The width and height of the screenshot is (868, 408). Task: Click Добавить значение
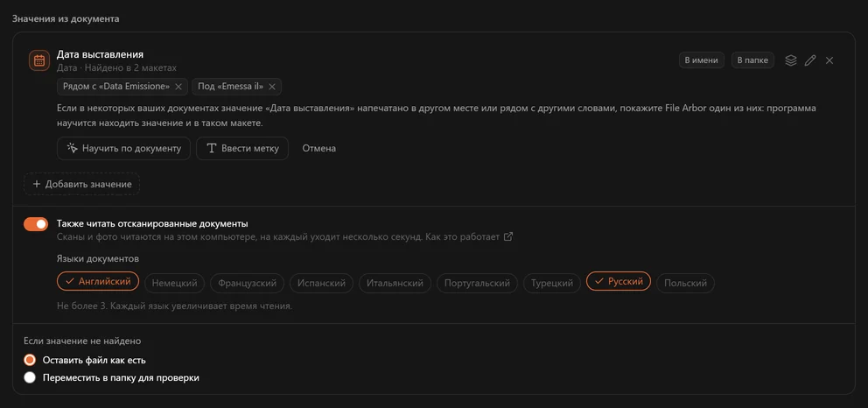pyautogui.click(x=82, y=185)
